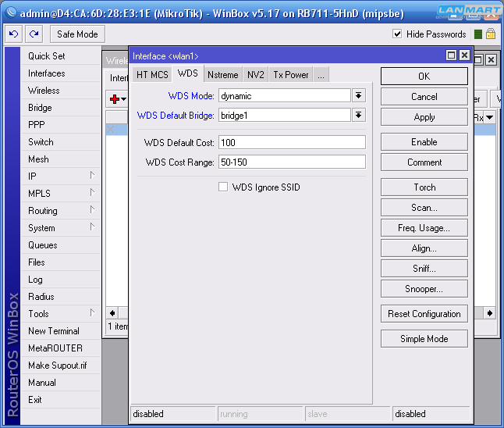
Task: Click the Comment button
Action: (x=424, y=162)
